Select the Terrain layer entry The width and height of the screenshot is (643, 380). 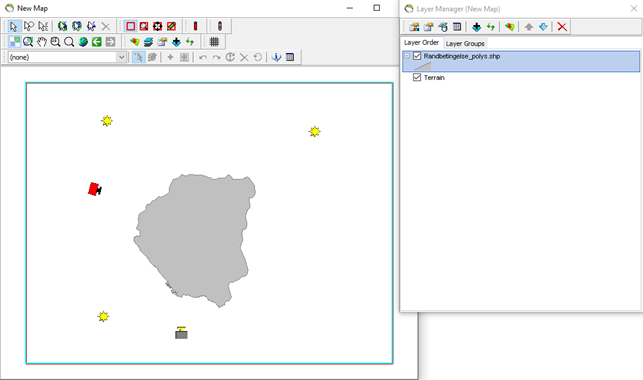pos(434,77)
